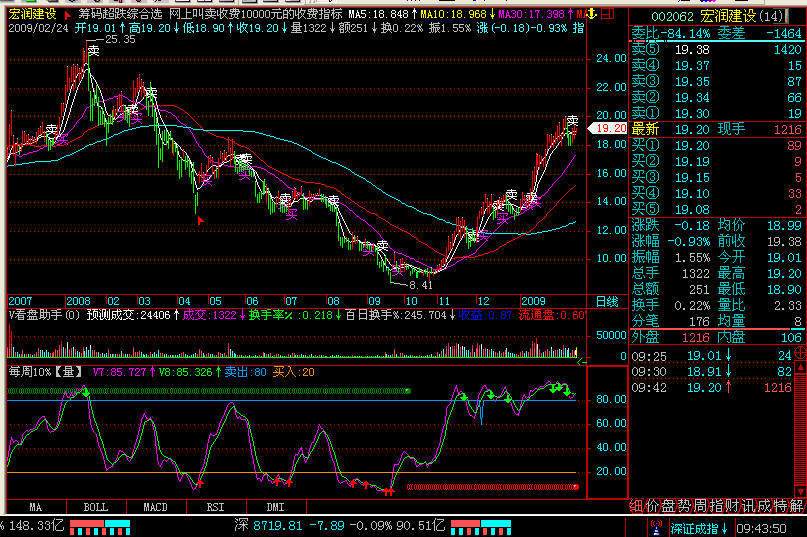Click the 09:30 18.91 tick row

pyautogui.click(x=712, y=371)
